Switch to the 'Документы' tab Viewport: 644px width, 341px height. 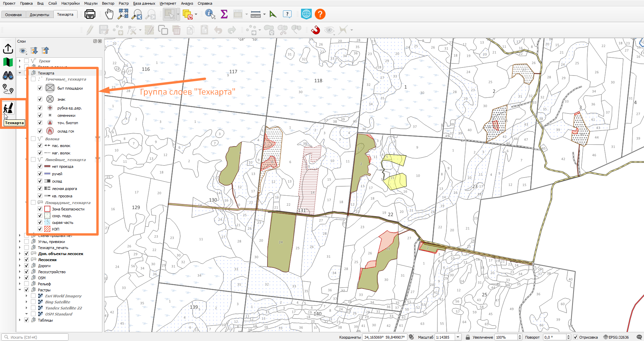39,15
